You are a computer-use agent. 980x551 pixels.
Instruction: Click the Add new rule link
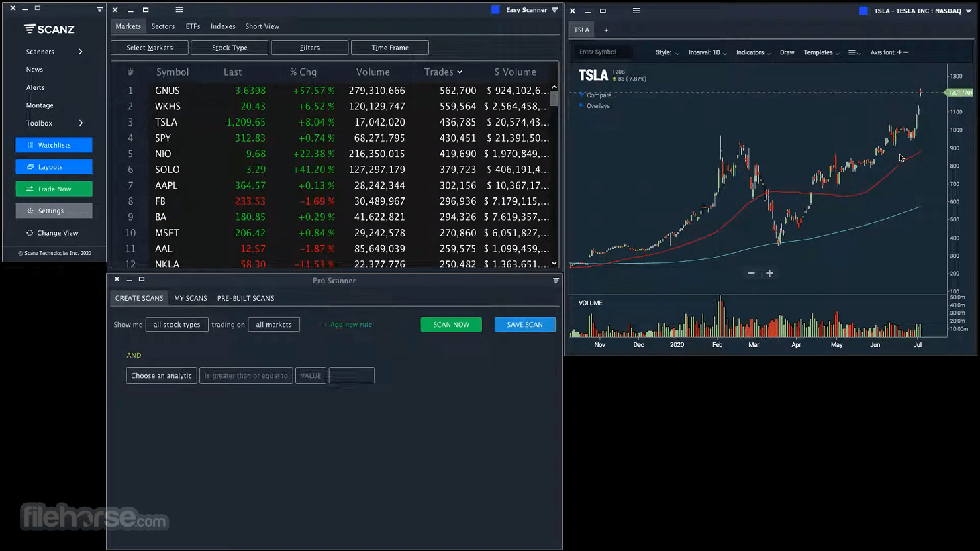click(x=348, y=325)
